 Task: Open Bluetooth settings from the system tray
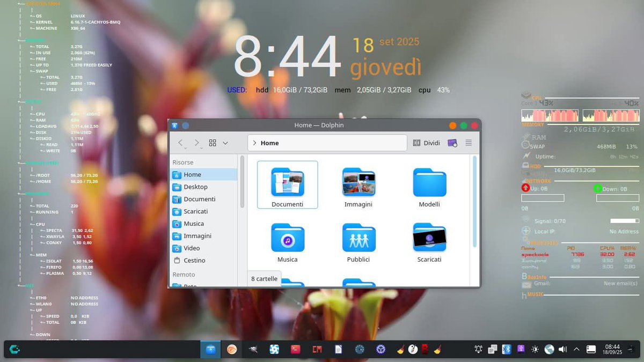coord(507,349)
